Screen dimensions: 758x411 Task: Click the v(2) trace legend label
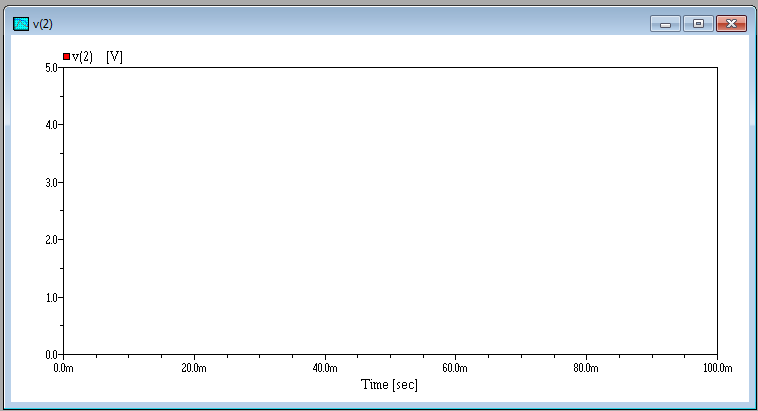(82, 57)
